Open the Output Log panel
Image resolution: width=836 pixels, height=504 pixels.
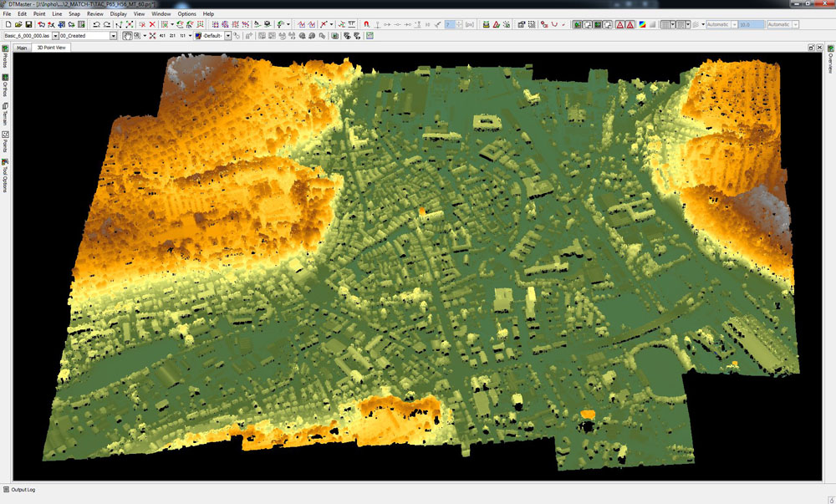(x=23, y=490)
